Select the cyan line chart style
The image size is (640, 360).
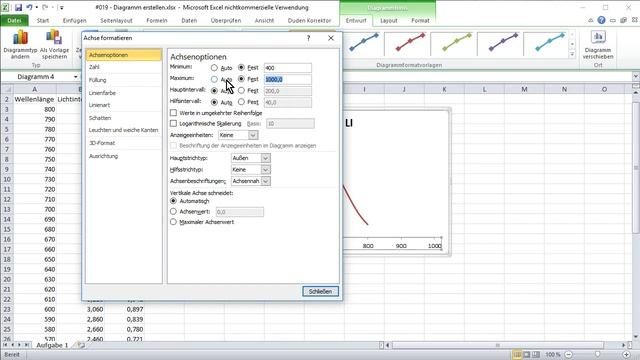click(549, 43)
